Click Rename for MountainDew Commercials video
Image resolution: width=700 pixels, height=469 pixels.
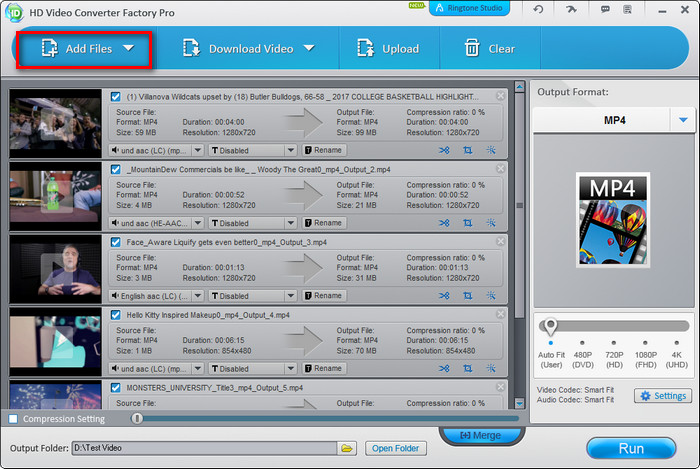point(324,223)
